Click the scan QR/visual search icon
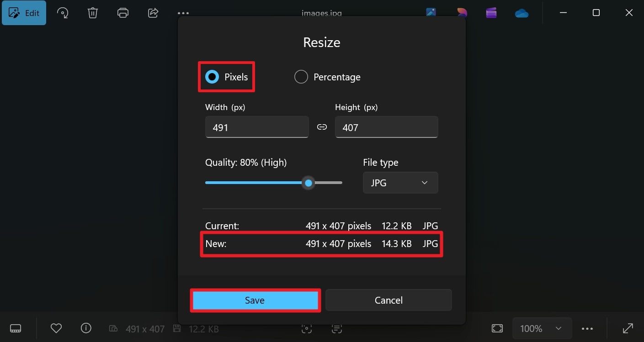644x342 pixels. tap(307, 328)
